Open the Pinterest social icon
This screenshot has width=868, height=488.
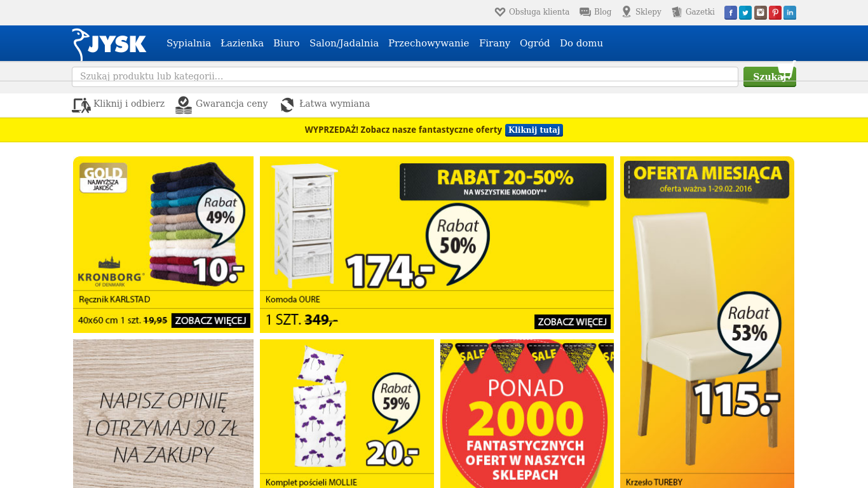775,13
